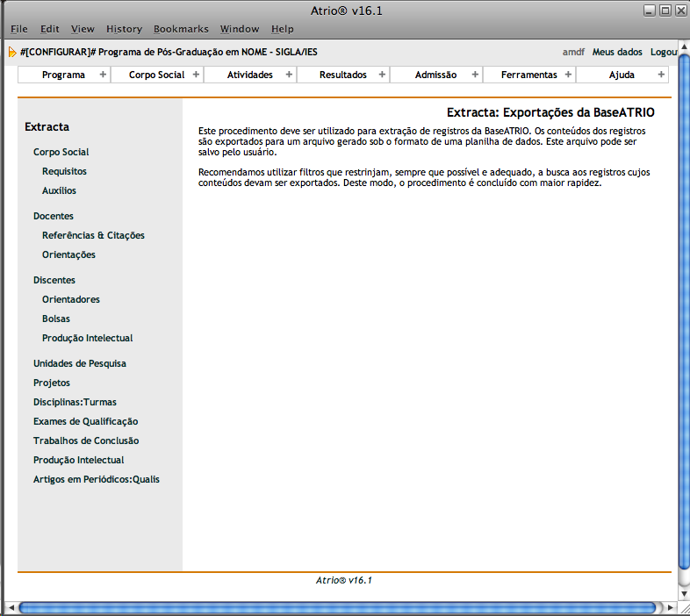Expand the Programa menu plus icon

pyautogui.click(x=103, y=75)
